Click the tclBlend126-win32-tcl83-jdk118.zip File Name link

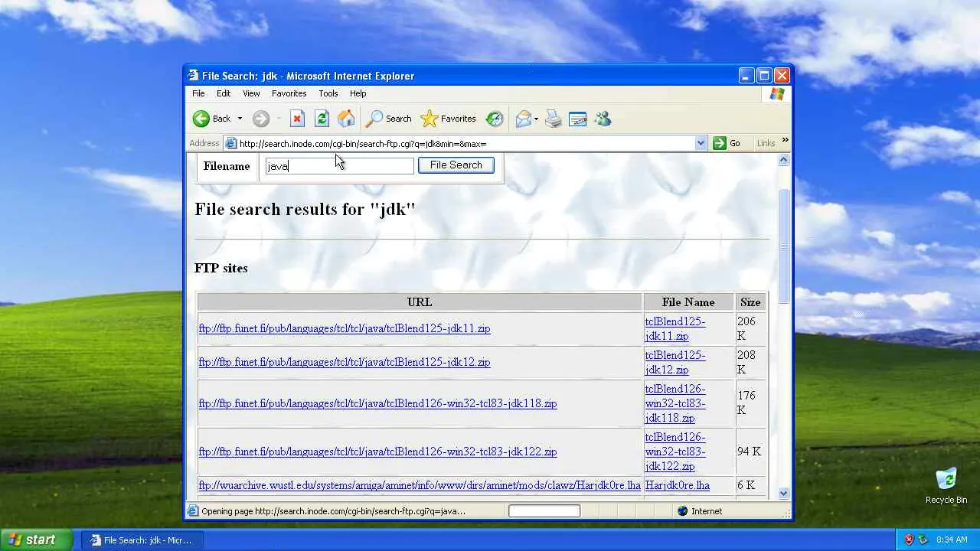click(675, 403)
